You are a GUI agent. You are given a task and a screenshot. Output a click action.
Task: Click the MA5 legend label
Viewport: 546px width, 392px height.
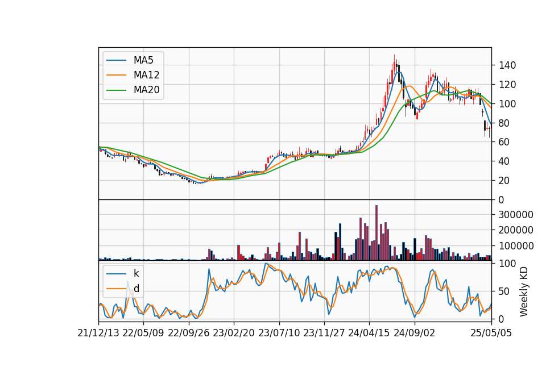coord(143,60)
